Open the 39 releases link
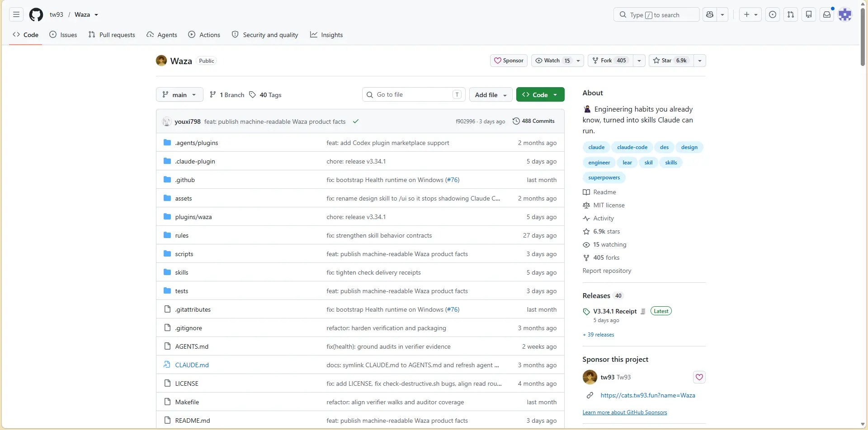 (599, 335)
